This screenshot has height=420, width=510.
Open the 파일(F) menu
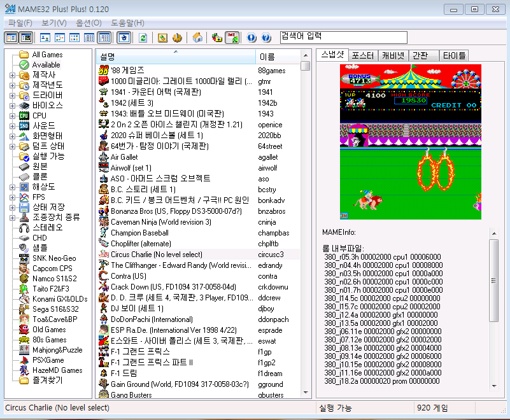[20, 23]
